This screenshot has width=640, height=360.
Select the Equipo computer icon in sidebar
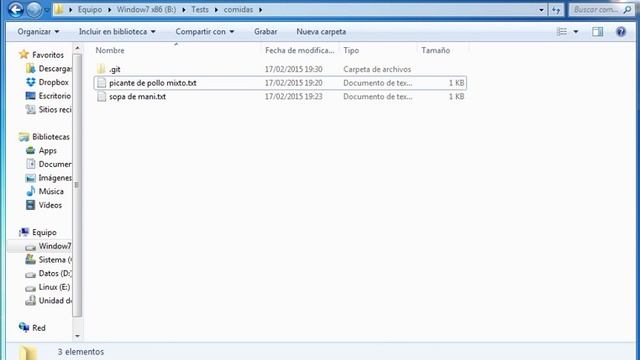click(24, 232)
